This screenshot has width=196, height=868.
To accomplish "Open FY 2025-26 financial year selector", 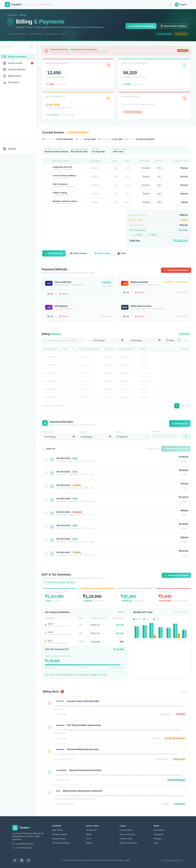I will tap(59, 583).
